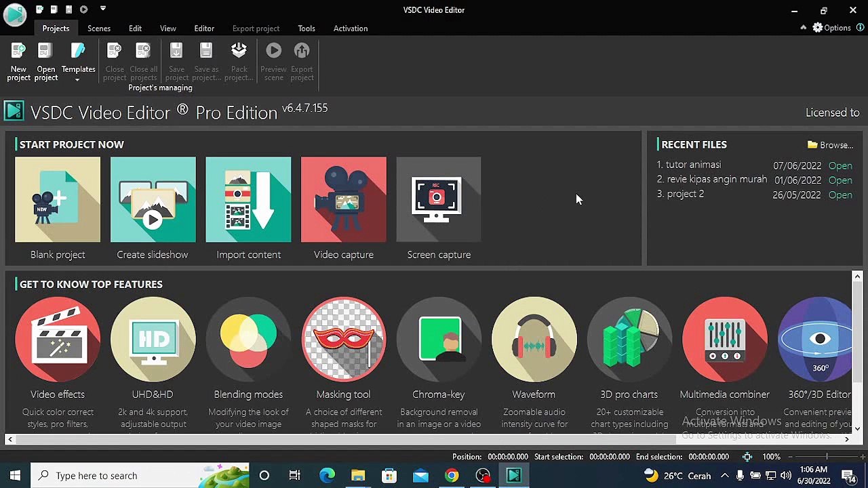Show hidden system tray icons
The height and width of the screenshot is (488, 868).
[x=724, y=476]
